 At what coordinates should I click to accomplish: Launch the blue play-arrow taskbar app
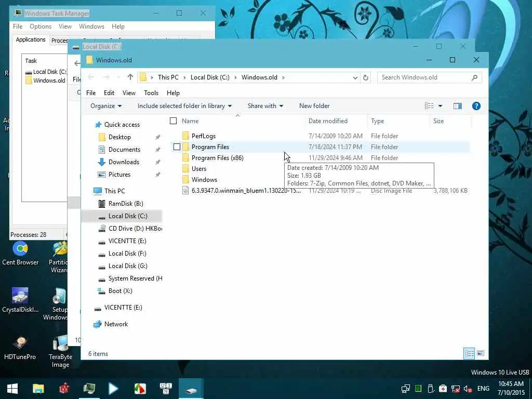pyautogui.click(x=113, y=389)
